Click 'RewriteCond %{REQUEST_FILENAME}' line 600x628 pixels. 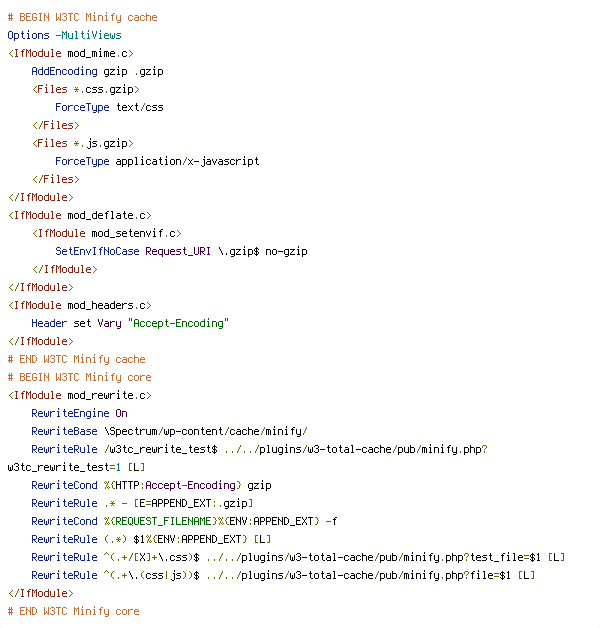click(x=184, y=521)
